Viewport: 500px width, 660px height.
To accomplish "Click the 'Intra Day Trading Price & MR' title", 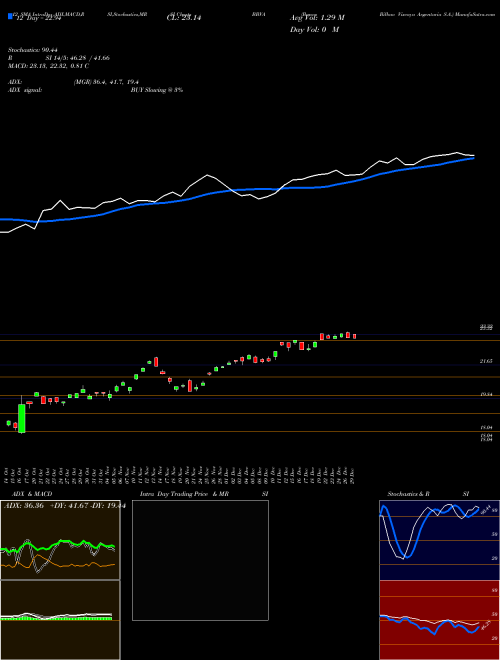I will 184,494.
